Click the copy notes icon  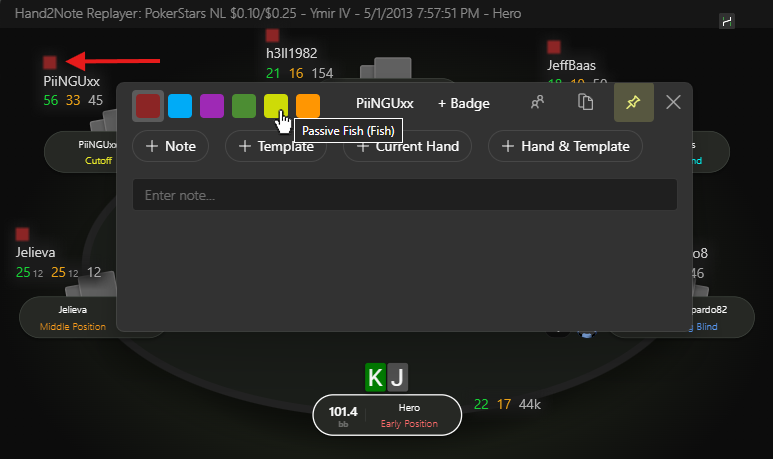pyautogui.click(x=585, y=103)
